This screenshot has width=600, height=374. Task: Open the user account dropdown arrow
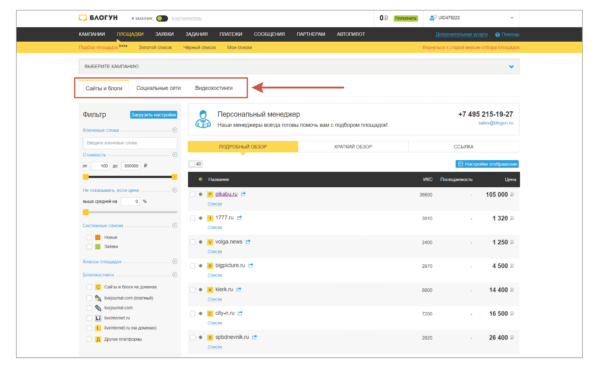coord(512,18)
